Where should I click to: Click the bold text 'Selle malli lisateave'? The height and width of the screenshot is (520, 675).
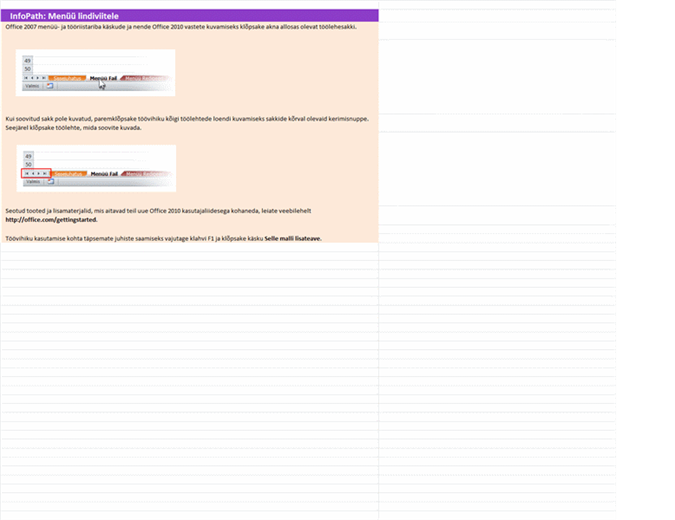[292, 238]
